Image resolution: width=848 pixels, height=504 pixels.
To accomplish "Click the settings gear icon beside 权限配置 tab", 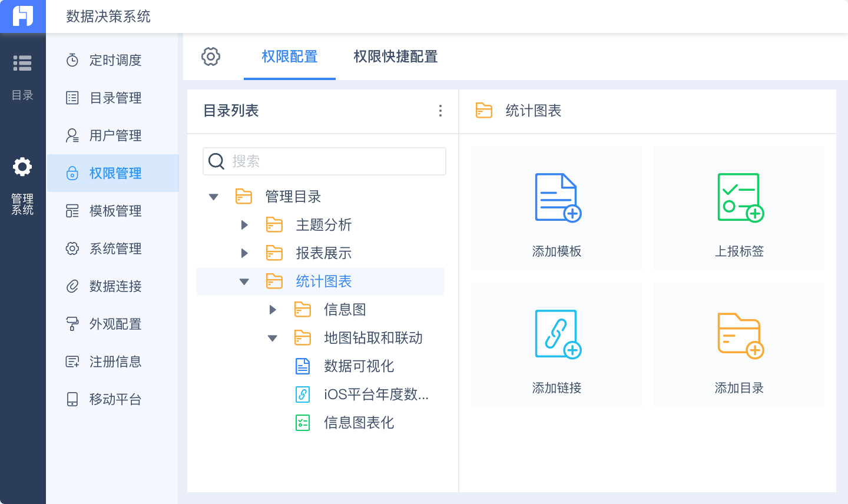I will point(211,57).
